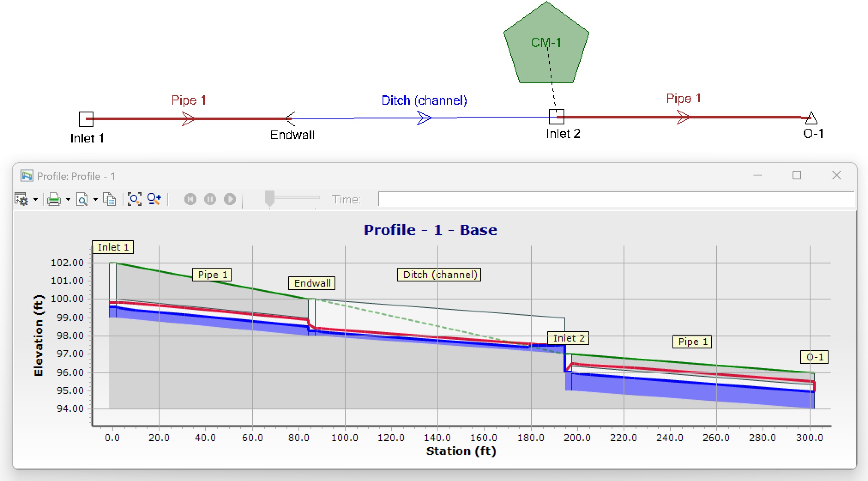Copy the profile to clipboard
This screenshot has width=868, height=481.
tap(110, 200)
